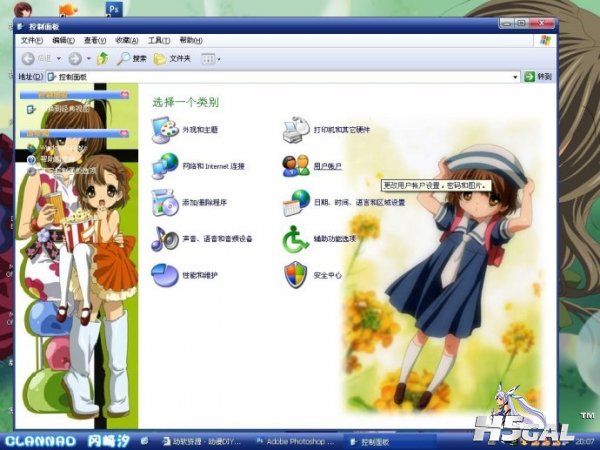Click the 用户帐户 link
Viewport: 600px width, 450px height.
327,165
